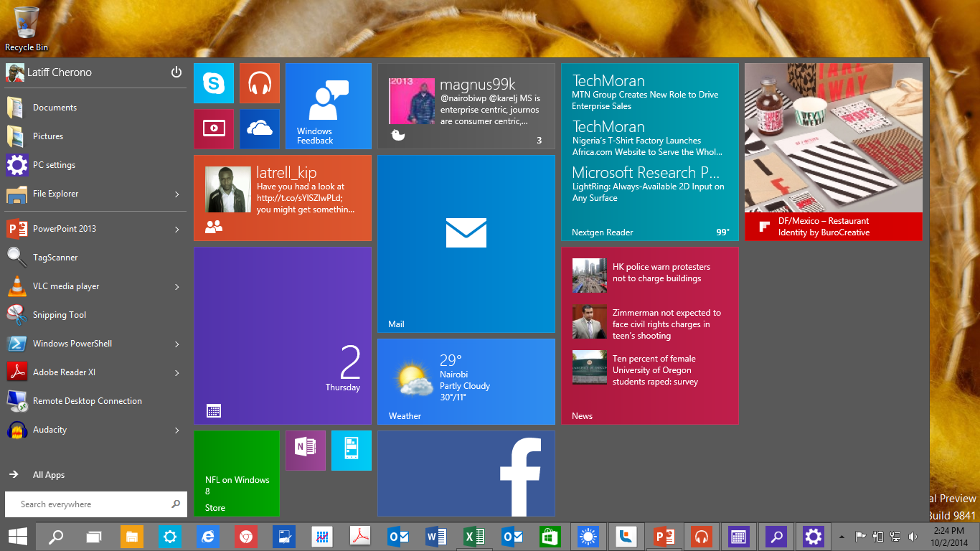Viewport: 980px width, 551px height.
Task: Click the 'Search everywhere' input box
Action: click(x=95, y=504)
